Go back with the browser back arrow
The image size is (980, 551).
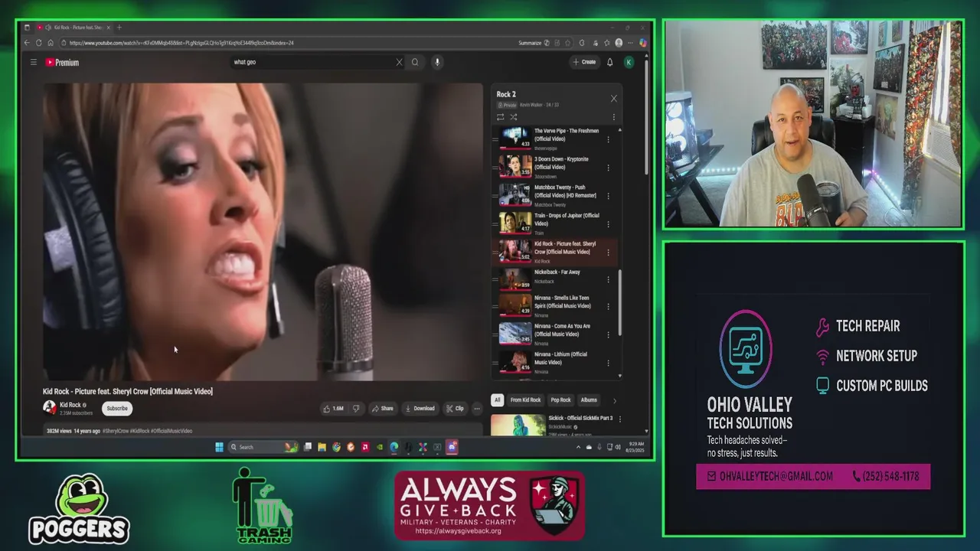pyautogui.click(x=27, y=43)
